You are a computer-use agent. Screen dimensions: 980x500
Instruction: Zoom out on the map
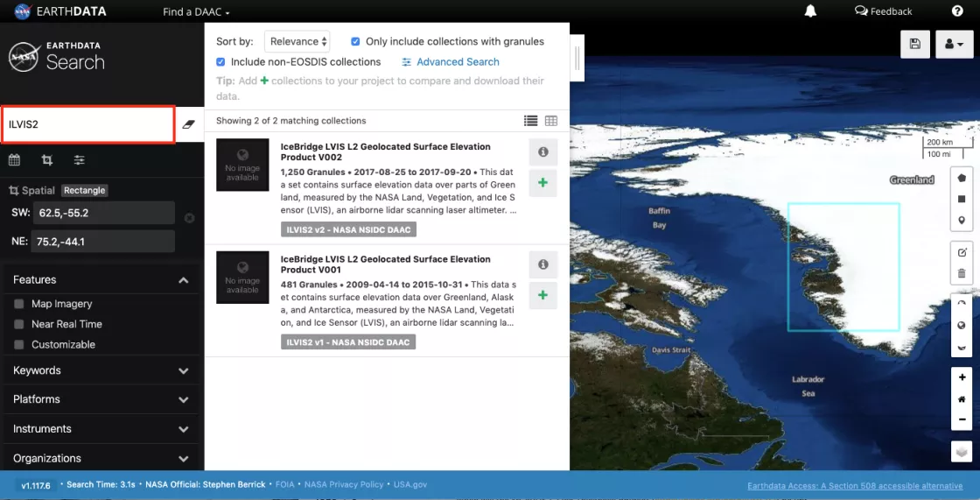[962, 419]
